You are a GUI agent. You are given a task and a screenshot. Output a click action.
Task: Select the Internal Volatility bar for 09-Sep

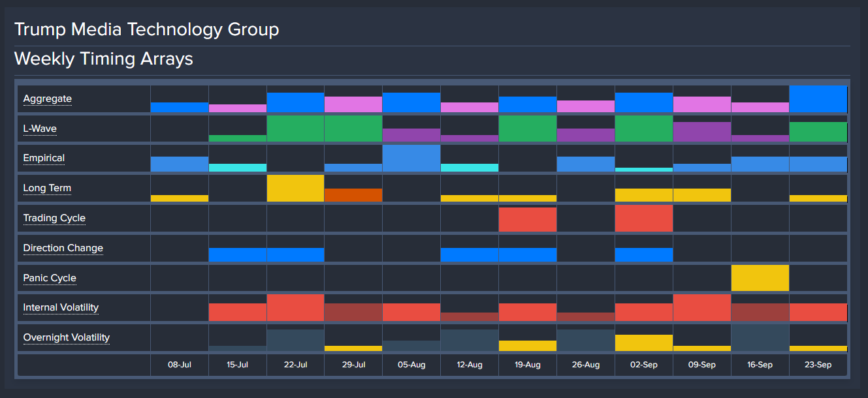click(x=702, y=308)
